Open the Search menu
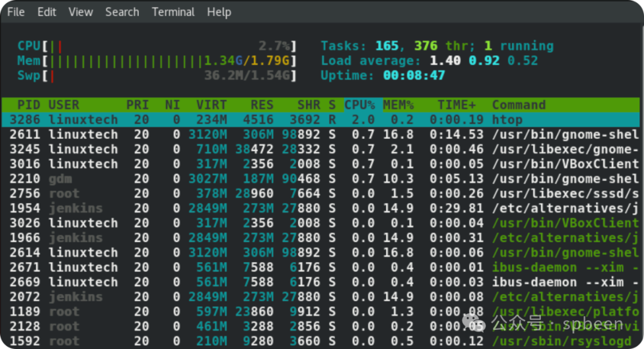 click(x=122, y=12)
